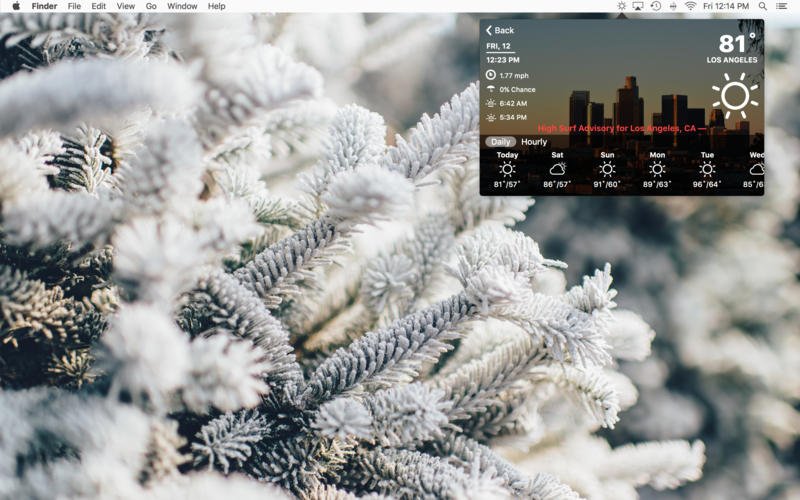The width and height of the screenshot is (800, 500).
Task: Open the Help menu
Action: [x=216, y=6]
